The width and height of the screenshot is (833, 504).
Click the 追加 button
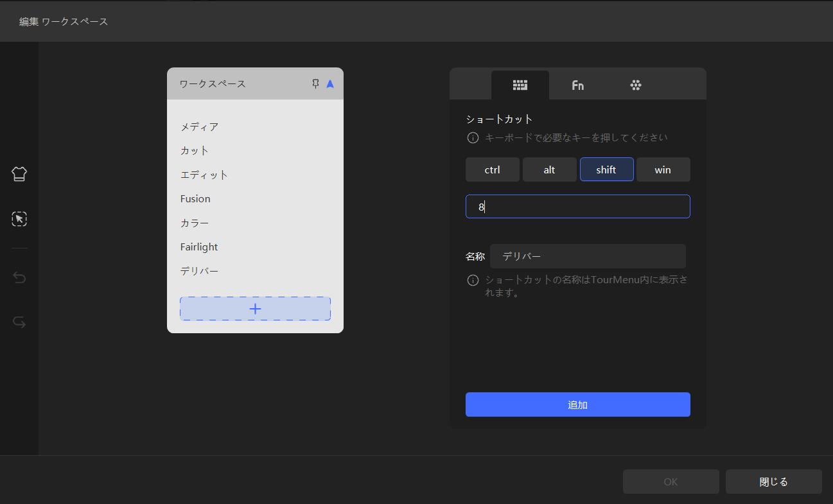(x=578, y=404)
